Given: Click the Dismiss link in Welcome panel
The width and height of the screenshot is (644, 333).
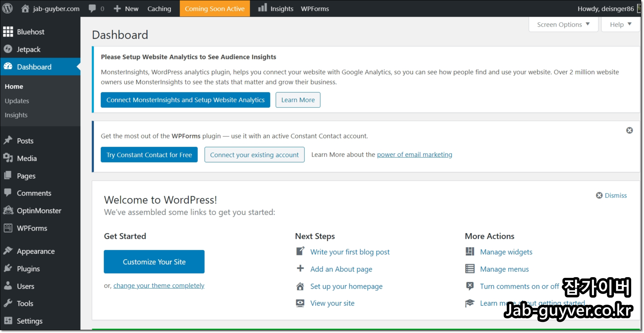Looking at the screenshot, I should click(616, 195).
